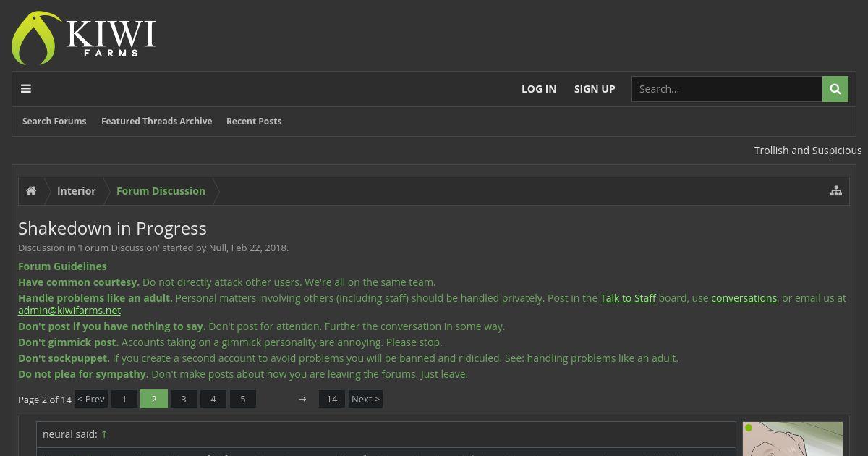
Task: Click the admin@kiwifarms.net email link
Action: (69, 311)
